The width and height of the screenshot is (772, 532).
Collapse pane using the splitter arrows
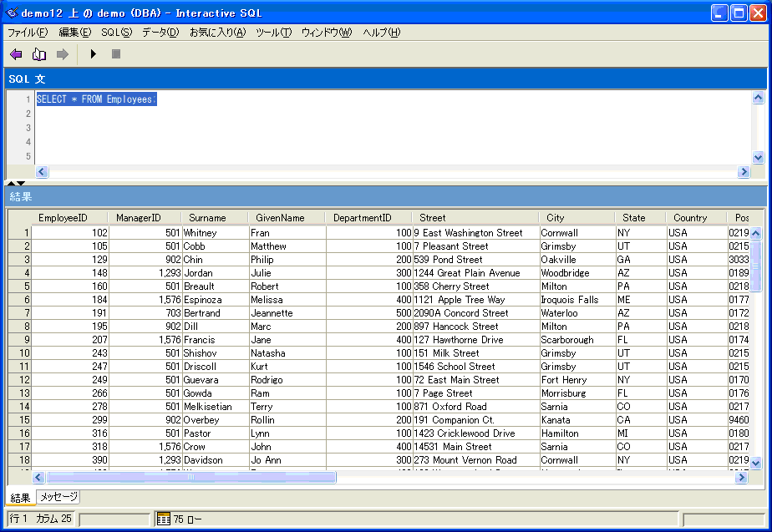point(15,182)
